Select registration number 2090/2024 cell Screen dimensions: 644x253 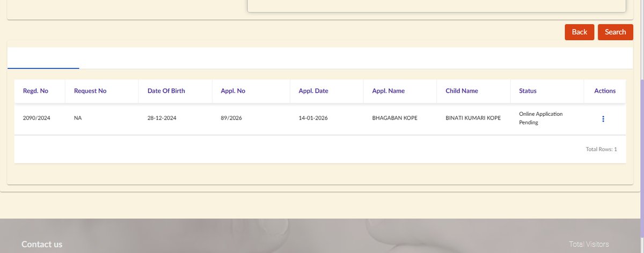point(36,118)
